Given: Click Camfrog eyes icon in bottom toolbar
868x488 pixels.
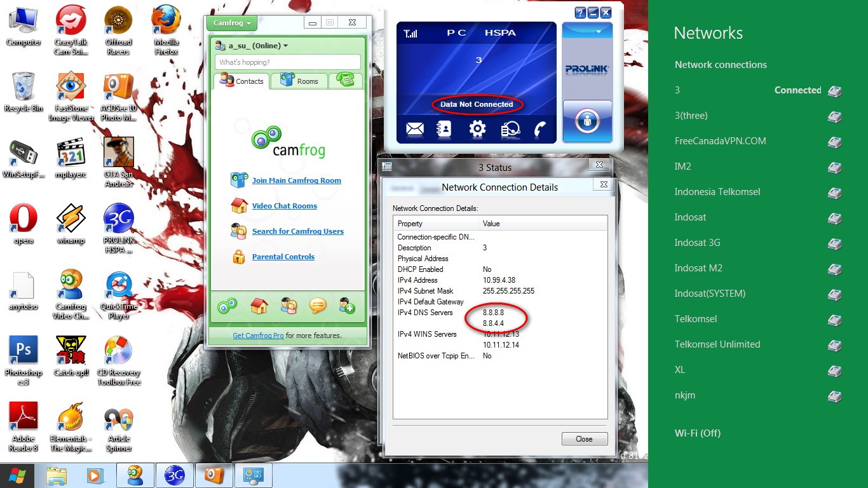Looking at the screenshot, I should tap(227, 306).
